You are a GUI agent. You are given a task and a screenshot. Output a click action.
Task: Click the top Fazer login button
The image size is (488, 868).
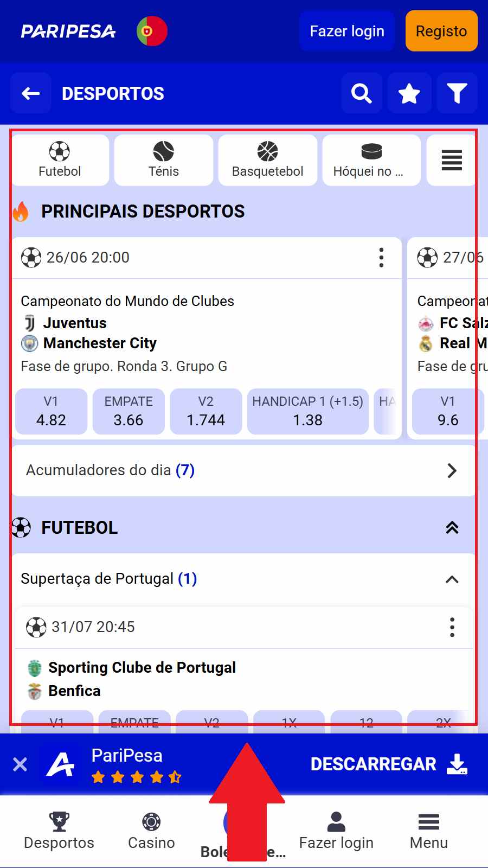(347, 31)
